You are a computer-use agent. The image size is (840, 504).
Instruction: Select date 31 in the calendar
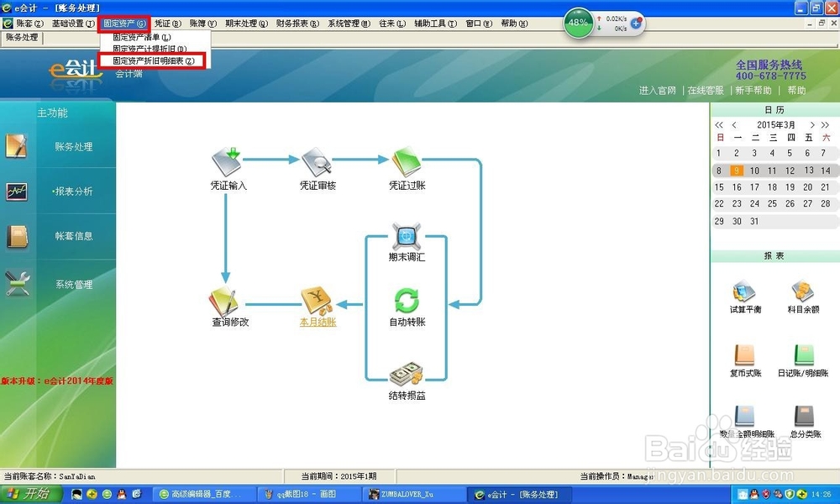tap(754, 221)
